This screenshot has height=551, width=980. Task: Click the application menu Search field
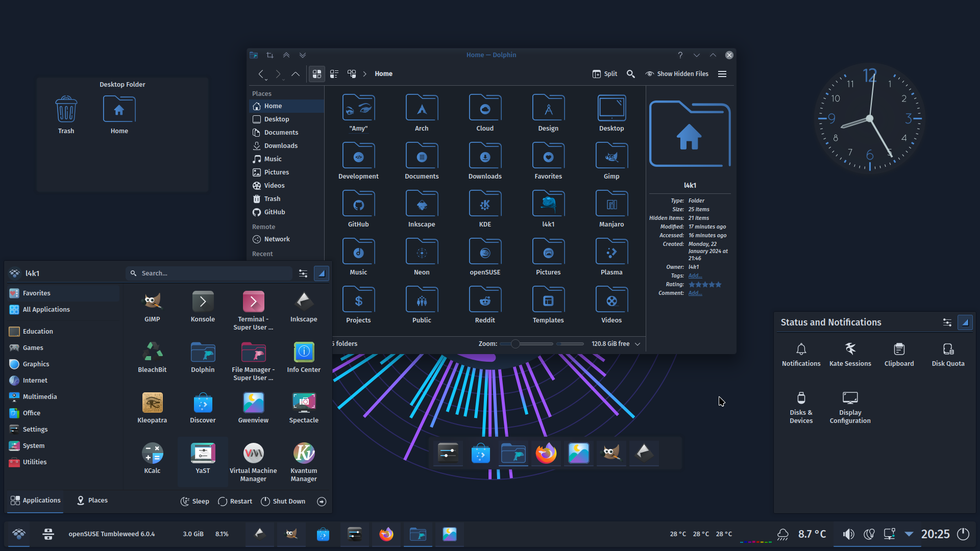pyautogui.click(x=209, y=273)
